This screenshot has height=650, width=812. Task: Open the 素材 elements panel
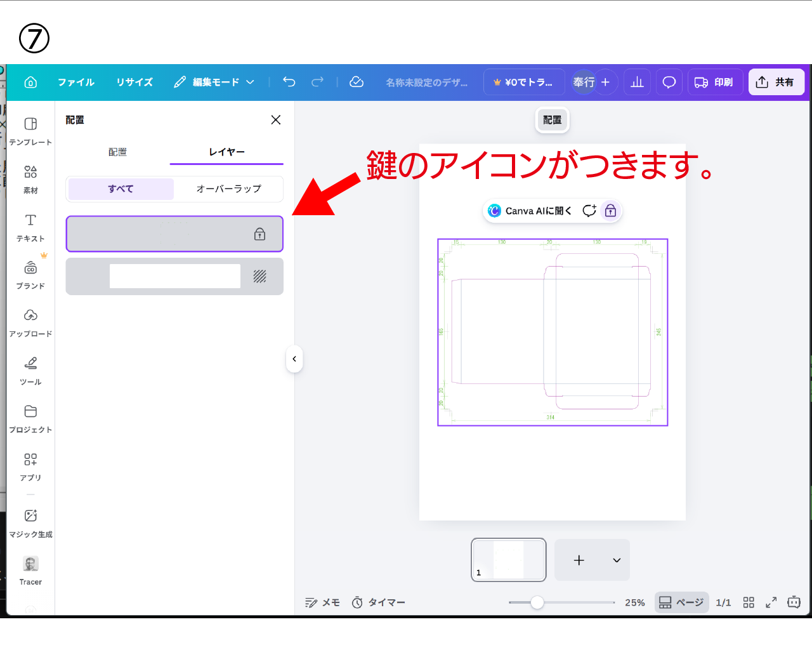pos(30,179)
